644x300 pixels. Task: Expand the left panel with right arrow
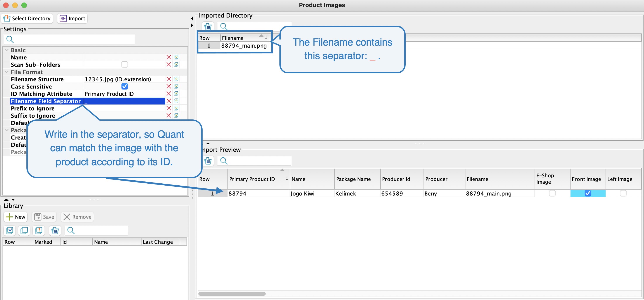click(x=192, y=25)
